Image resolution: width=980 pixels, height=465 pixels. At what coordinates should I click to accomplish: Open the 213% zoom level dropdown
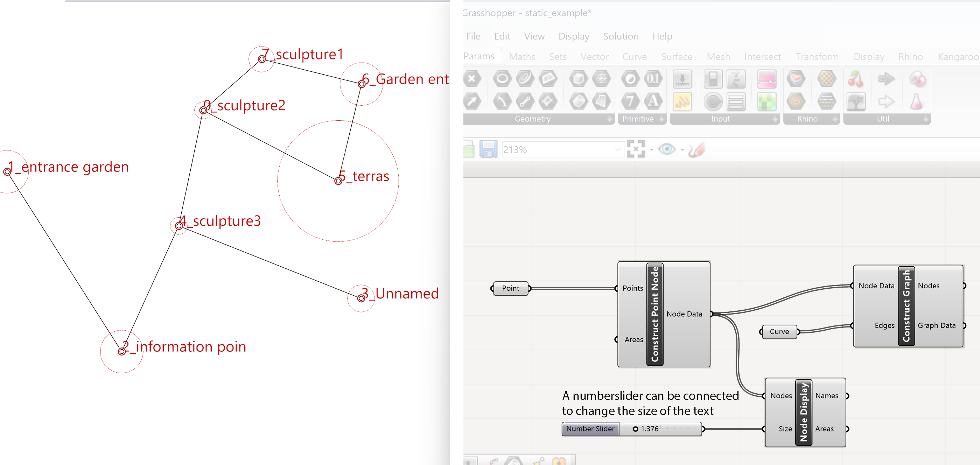617,149
